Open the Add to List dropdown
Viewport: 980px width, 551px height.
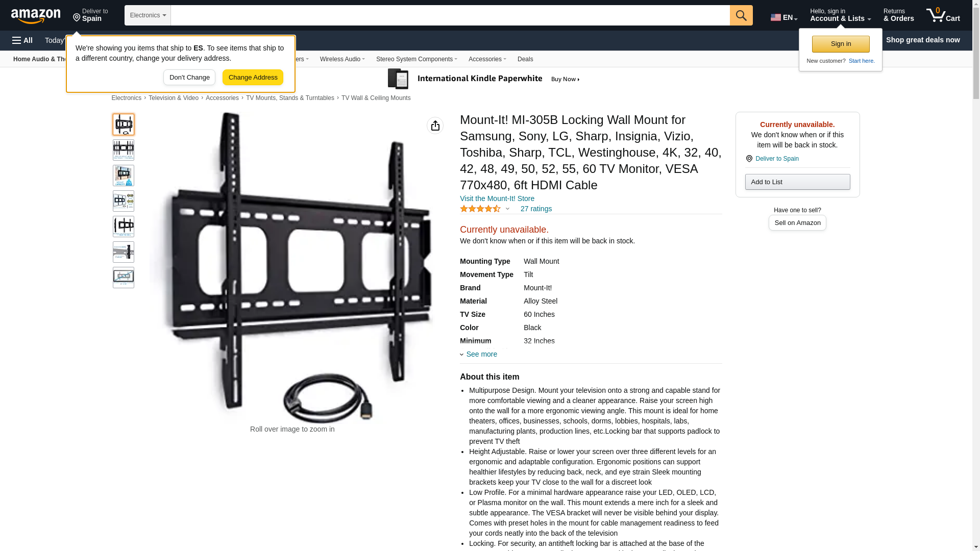coord(797,182)
